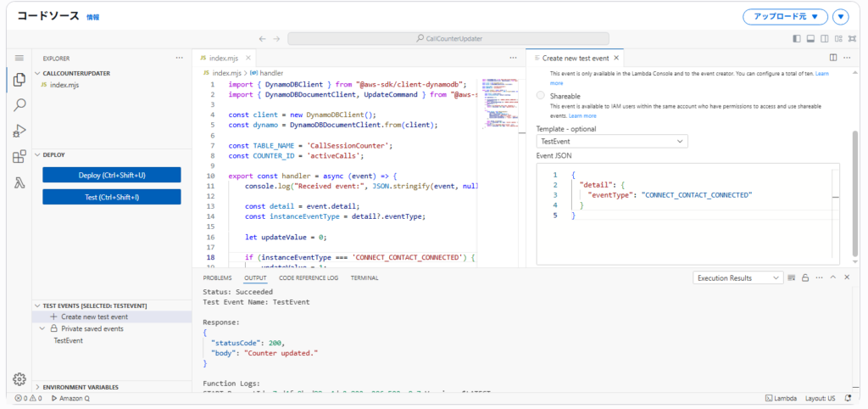868x409 pixels.
Task: Toggle the primary sidebar layout icon
Action: click(x=797, y=38)
